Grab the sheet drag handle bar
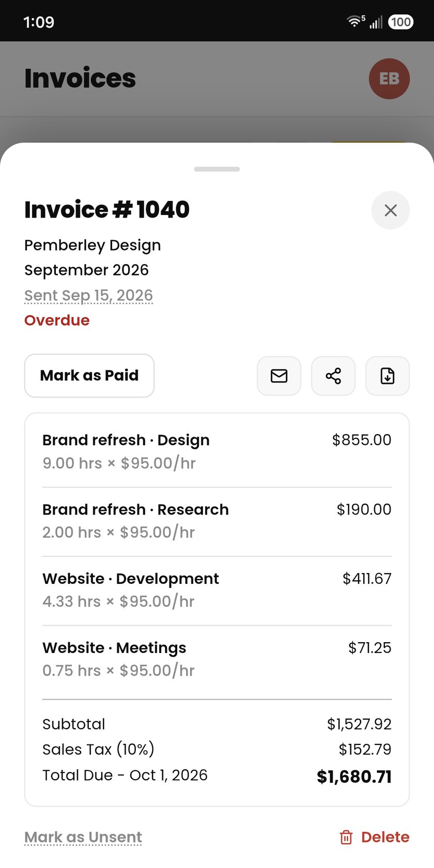Image resolution: width=434 pixels, height=868 pixels. pyautogui.click(x=217, y=169)
